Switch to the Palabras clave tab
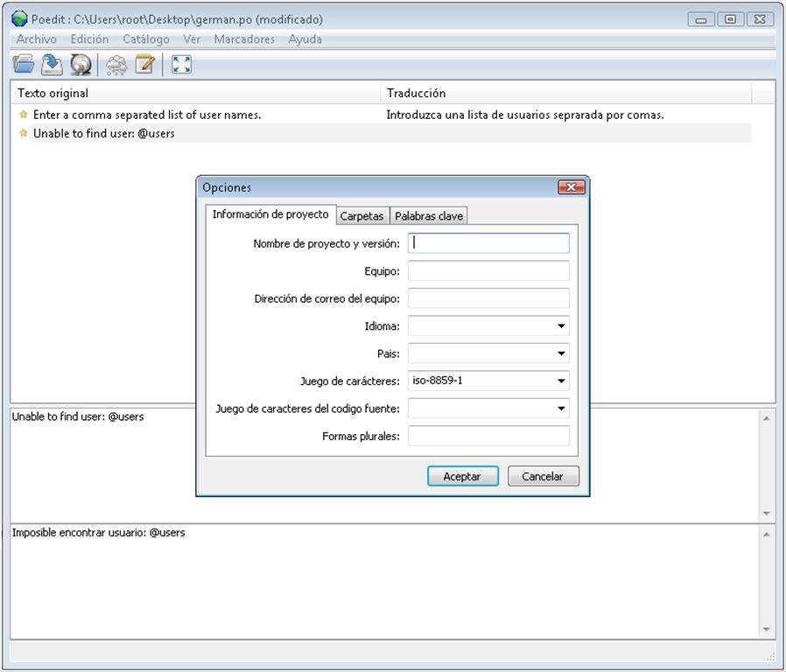Screen dimensions: 786x672 (429, 216)
